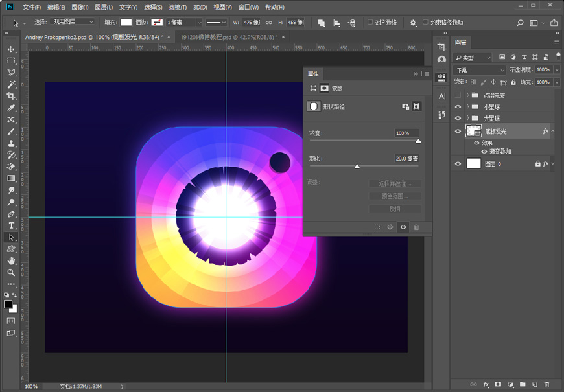The image size is (564, 392).
Task: Select the 图层 panel tab
Action: point(460,42)
